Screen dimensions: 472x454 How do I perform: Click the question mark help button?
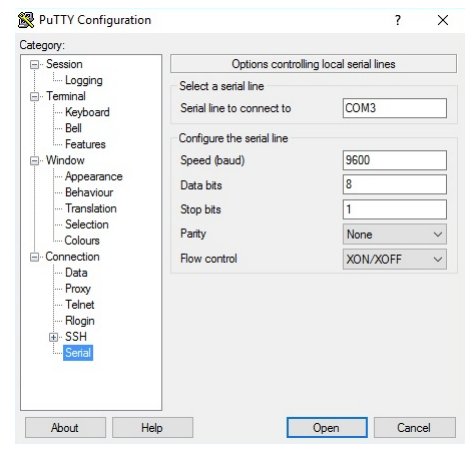click(398, 20)
